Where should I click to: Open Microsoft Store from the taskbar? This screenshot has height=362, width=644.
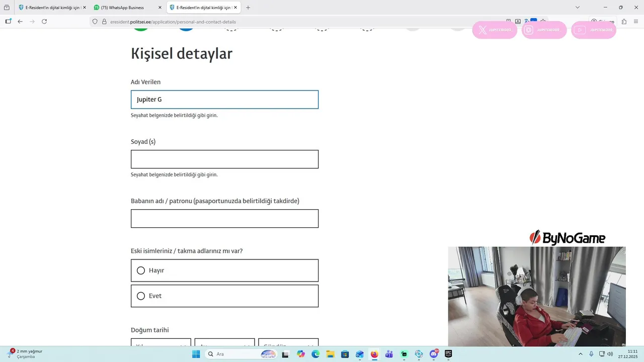coord(345,354)
